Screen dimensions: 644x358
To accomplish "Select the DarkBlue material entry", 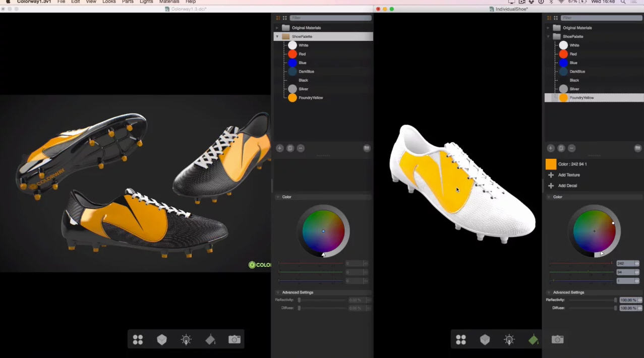I will (x=306, y=71).
